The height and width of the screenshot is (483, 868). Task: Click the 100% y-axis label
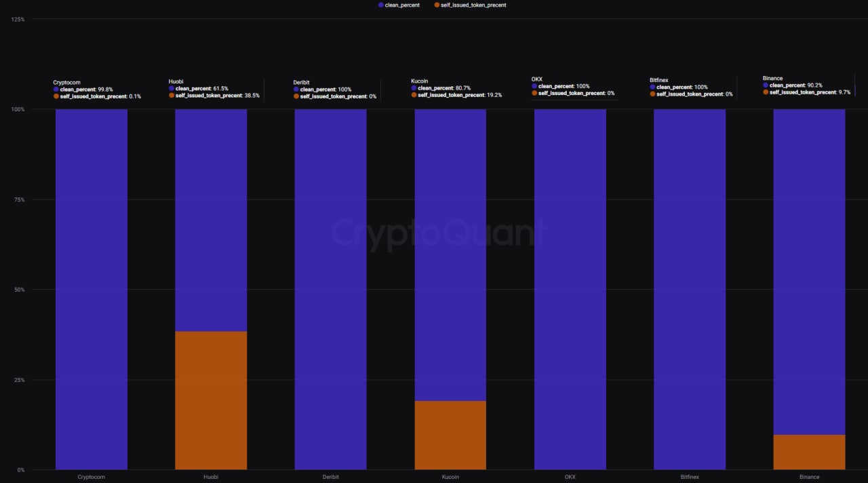(x=18, y=109)
